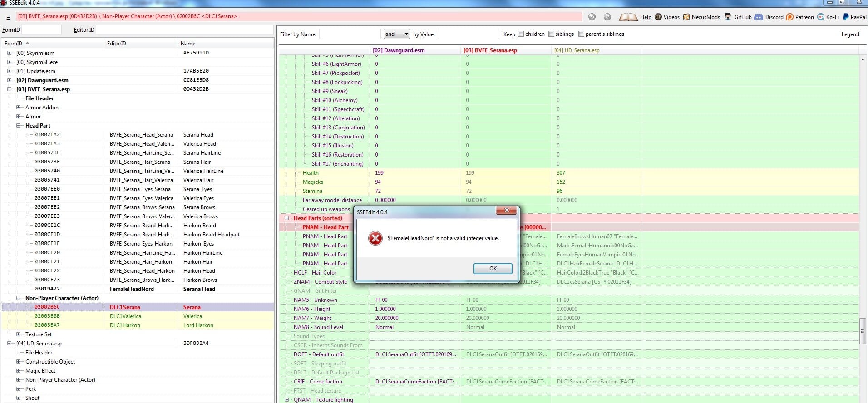Open the Videos link icon
This screenshot has width=868, height=403.
coord(658,17)
